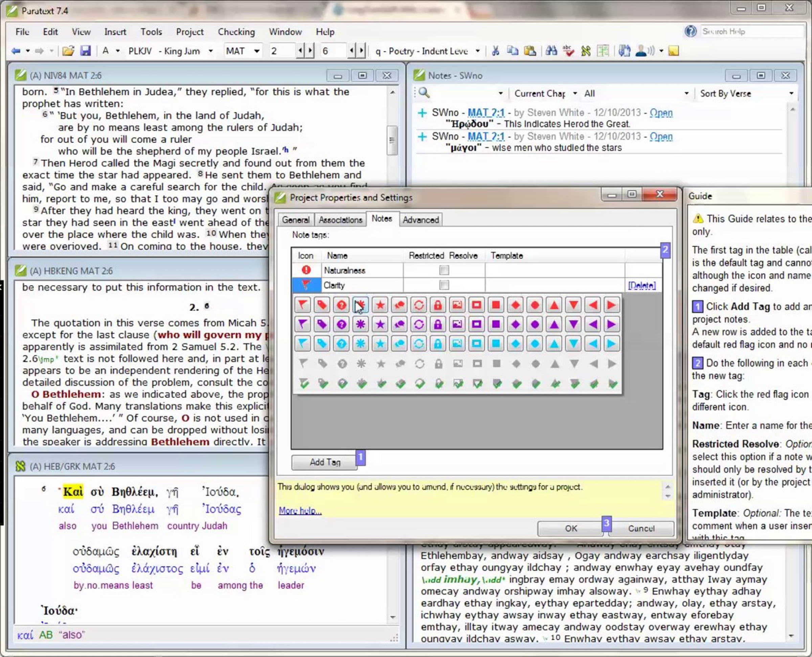
Task: Select the red star note tag icon
Action: point(380,305)
